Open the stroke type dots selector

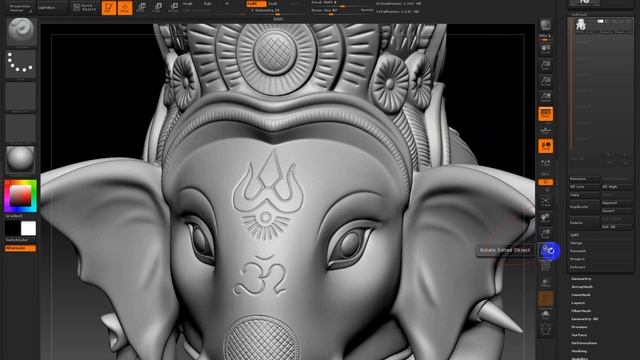pos(20,63)
